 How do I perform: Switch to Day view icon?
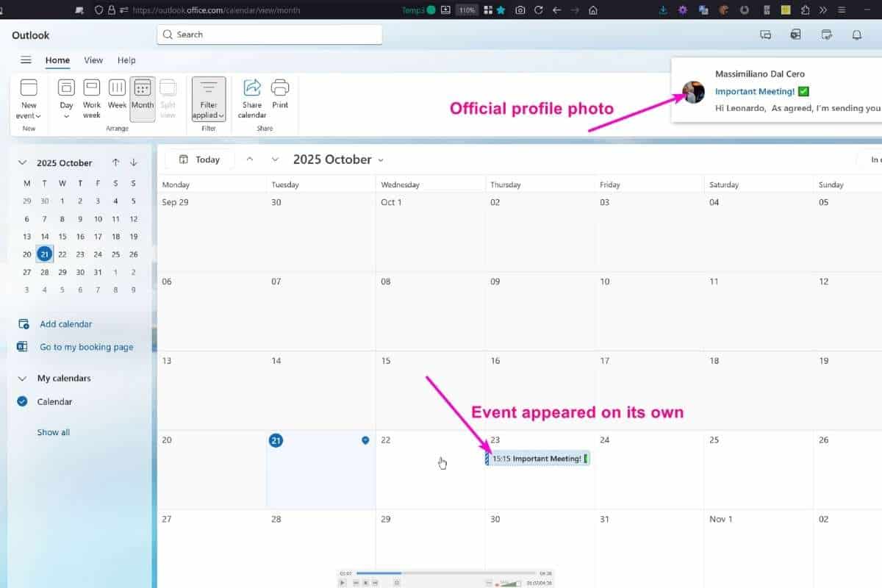click(66, 88)
